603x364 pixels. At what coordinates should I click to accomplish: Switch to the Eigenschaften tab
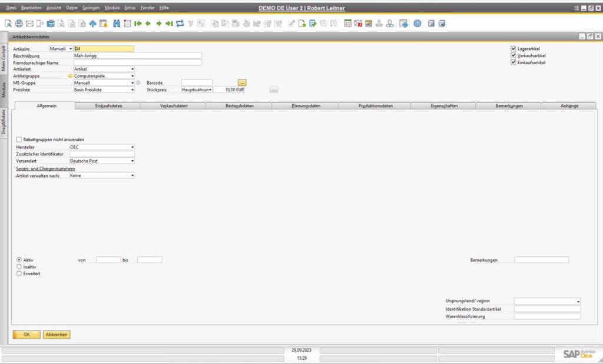point(444,106)
